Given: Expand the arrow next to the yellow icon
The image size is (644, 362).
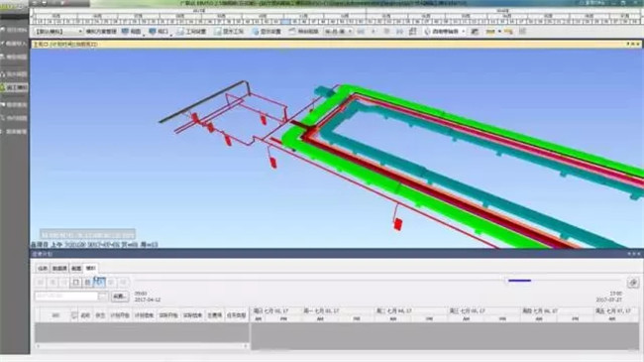Looking at the screenshot, I should 499,32.
